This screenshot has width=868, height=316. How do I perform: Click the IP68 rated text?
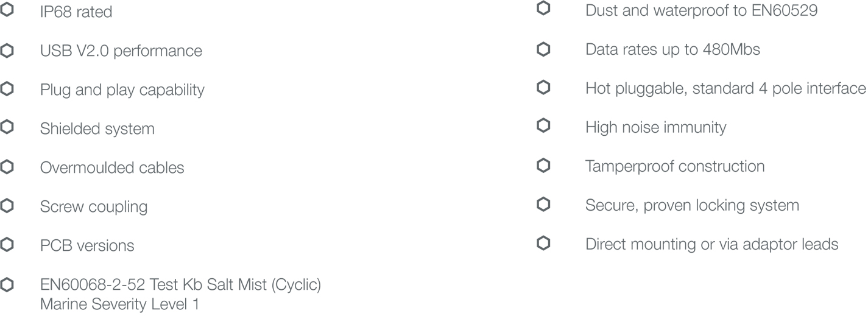click(x=76, y=12)
